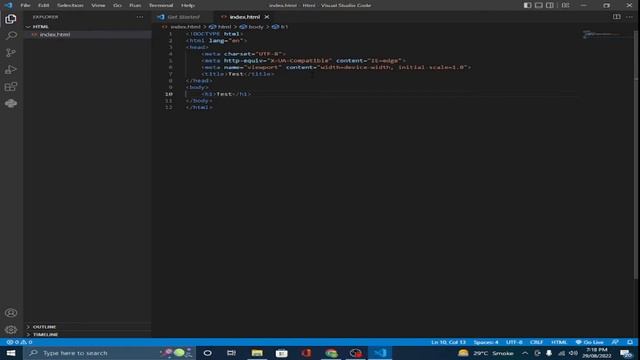The width and height of the screenshot is (640, 360).
Task: Open Google Chrome from the taskbar
Action: 331,353
